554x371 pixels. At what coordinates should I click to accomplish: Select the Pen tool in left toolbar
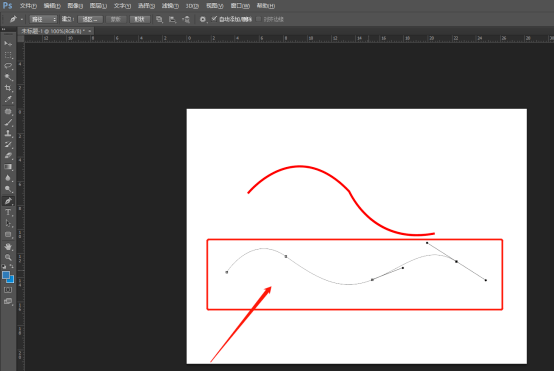click(8, 201)
